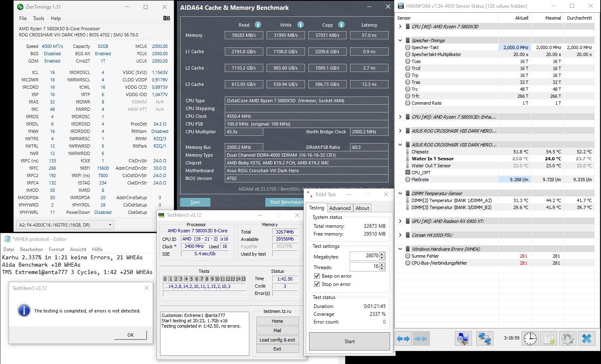Reset the HWiNFO elapsed time clock icon

coord(530,339)
